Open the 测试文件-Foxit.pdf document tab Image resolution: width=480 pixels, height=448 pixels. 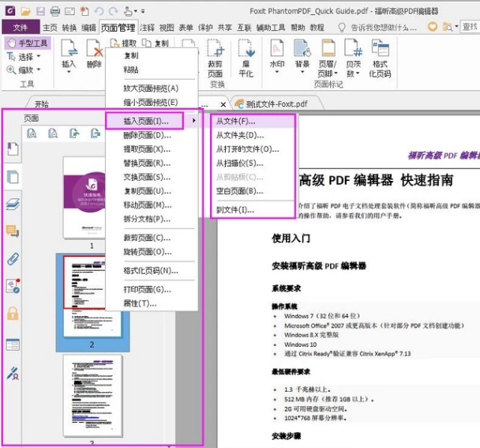276,104
